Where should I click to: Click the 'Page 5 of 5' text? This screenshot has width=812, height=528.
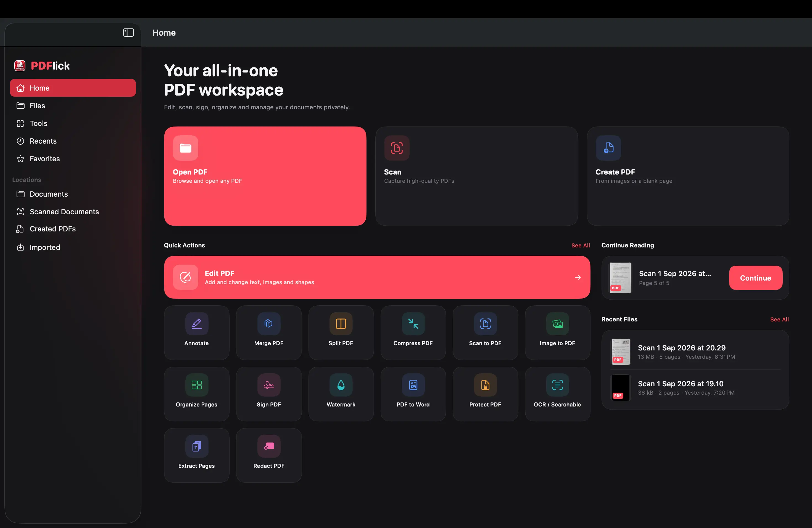click(654, 283)
